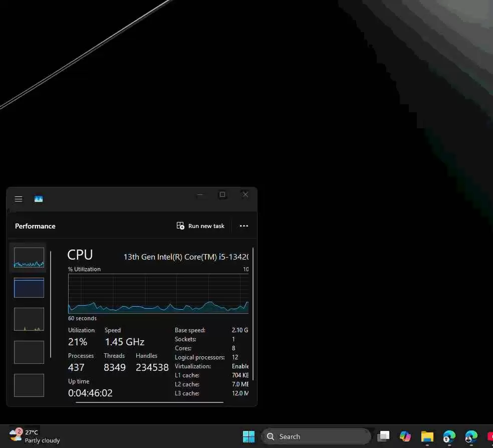Click the Virtualization label
Viewport: 493px width, 448px height.
point(193,366)
